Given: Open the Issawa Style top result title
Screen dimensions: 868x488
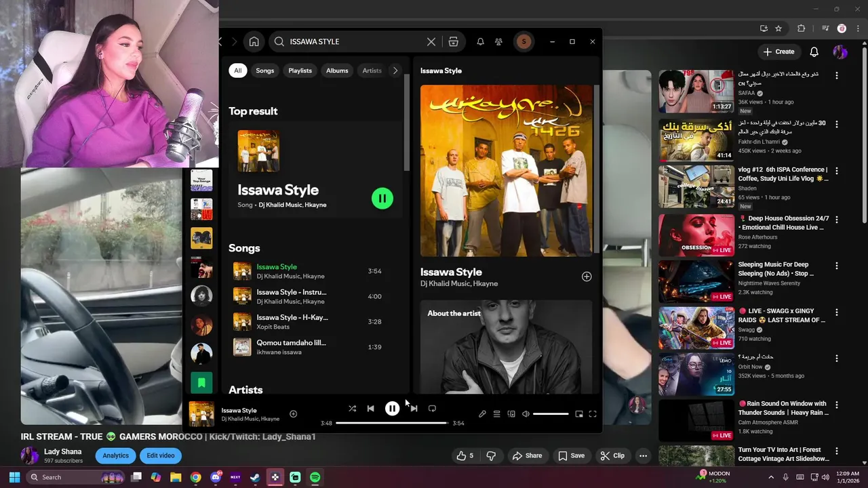Looking at the screenshot, I should (x=278, y=190).
